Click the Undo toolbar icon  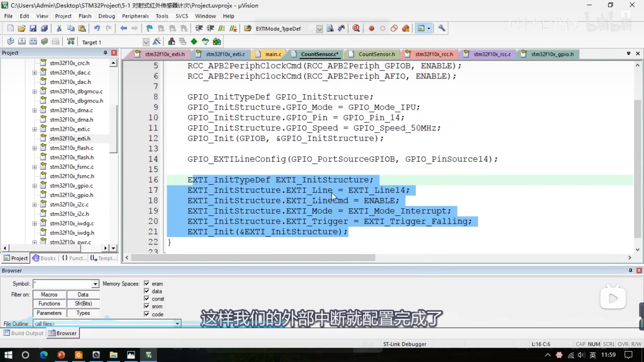pyautogui.click(x=97, y=28)
